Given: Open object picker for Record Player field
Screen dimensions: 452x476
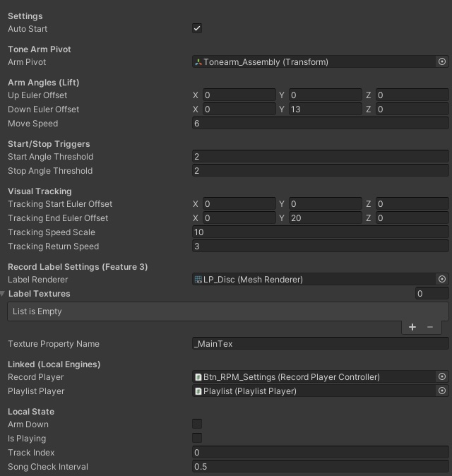Looking at the screenshot, I should [442, 377].
